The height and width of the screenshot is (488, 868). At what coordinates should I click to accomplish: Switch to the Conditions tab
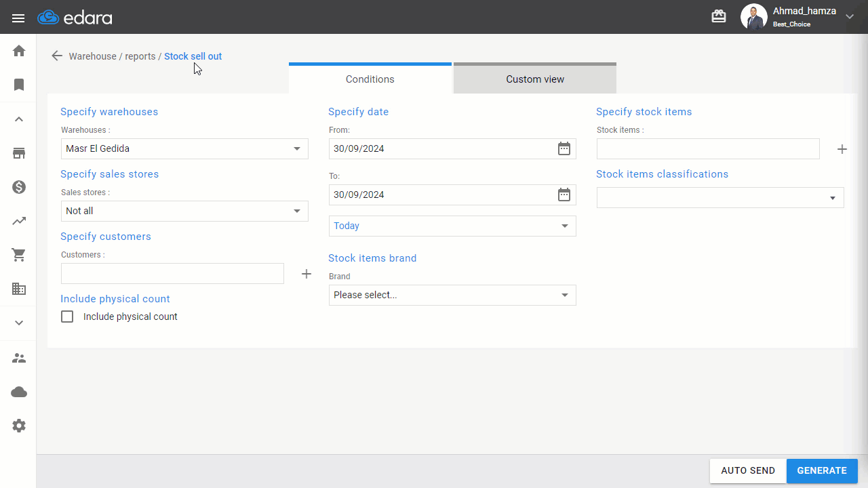tap(370, 79)
